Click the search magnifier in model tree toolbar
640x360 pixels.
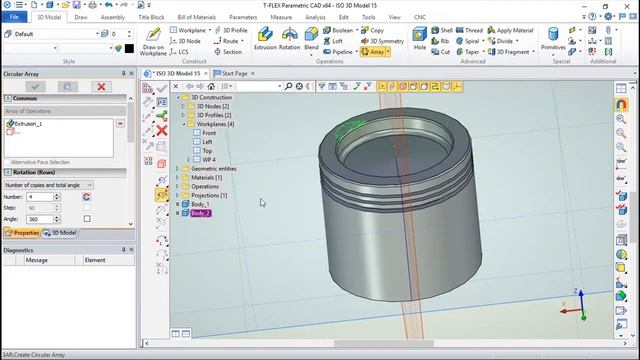point(288,86)
